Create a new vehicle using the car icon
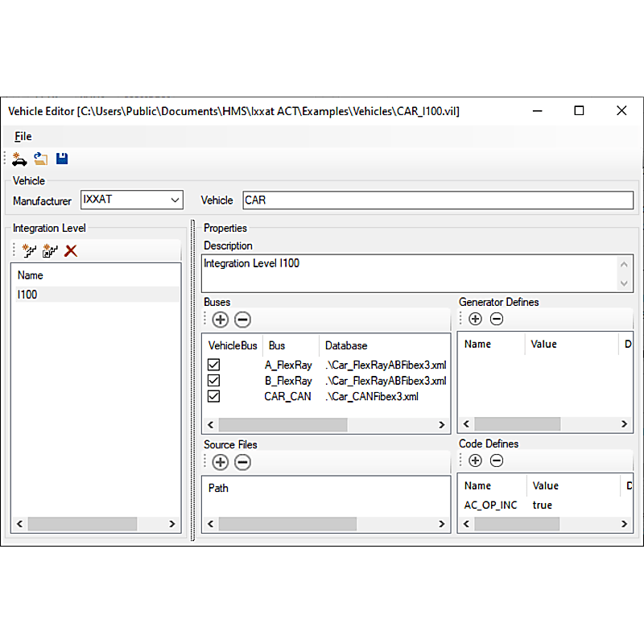 (19, 159)
